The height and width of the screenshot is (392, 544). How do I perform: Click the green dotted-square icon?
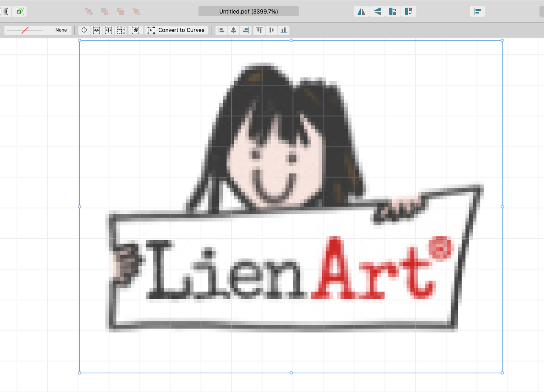click(x=4, y=11)
